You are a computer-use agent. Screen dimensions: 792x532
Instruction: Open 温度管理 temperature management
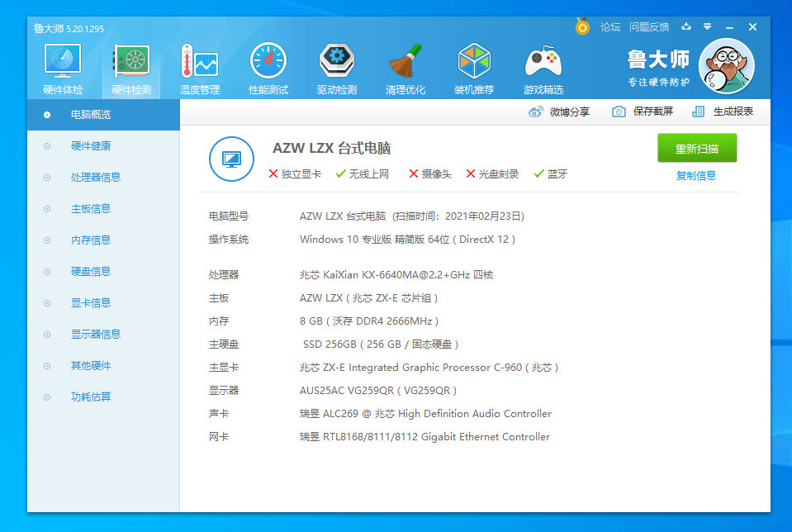(200, 69)
